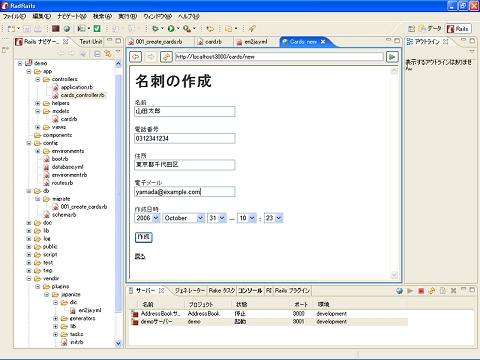Open navigator view menu dropdown arrow
The image size is (480, 360).
coord(118,52)
